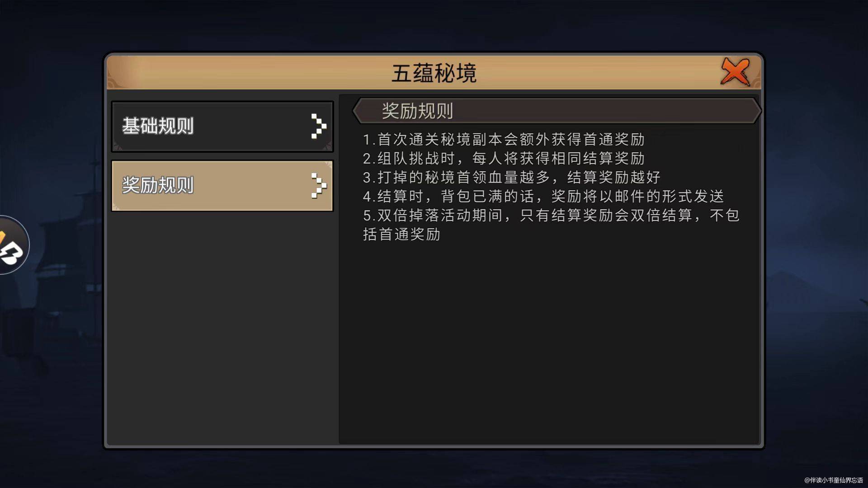Click rule 3 about 首领血量
This screenshot has width=868, height=488.
[x=511, y=178]
